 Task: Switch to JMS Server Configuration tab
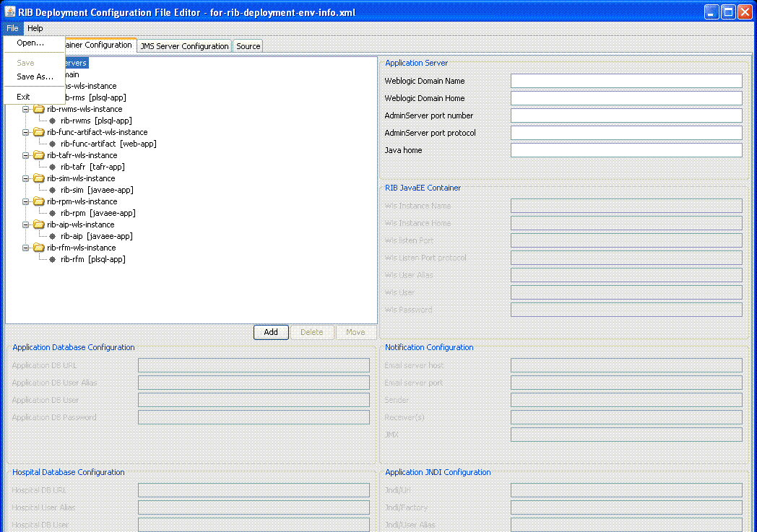point(184,46)
